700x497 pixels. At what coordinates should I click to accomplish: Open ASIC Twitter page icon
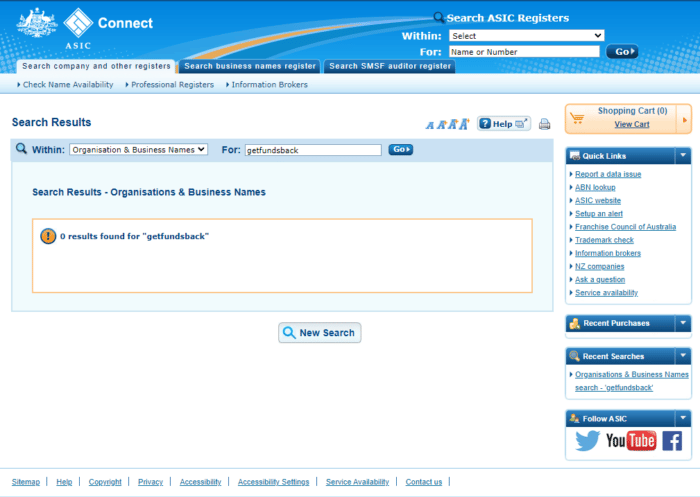point(587,441)
